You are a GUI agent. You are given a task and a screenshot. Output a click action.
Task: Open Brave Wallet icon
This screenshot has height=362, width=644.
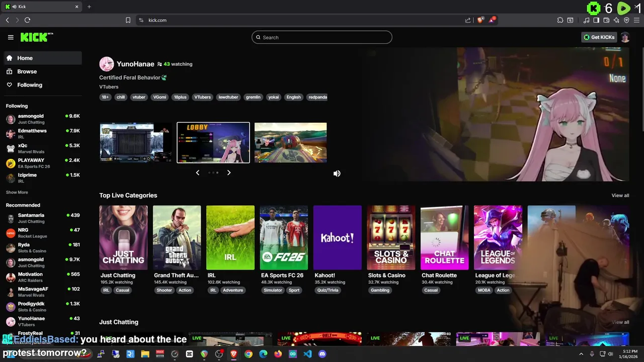[x=606, y=20]
